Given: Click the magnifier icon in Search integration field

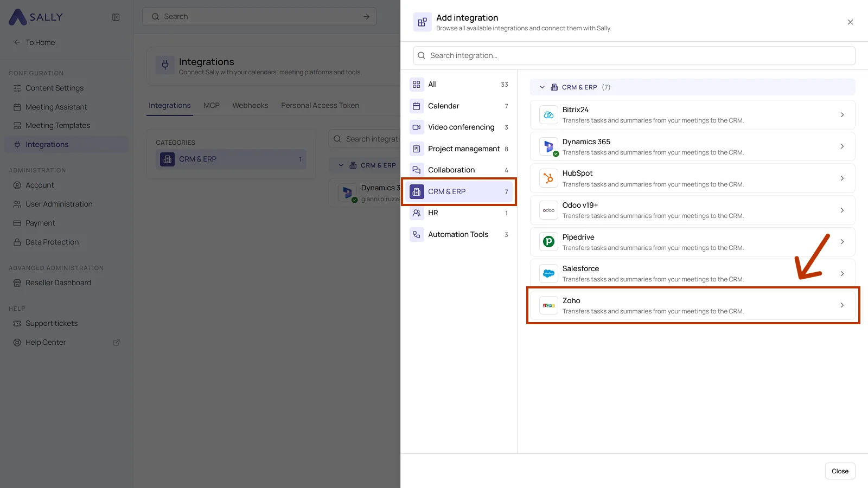Looking at the screenshot, I should pyautogui.click(x=422, y=55).
